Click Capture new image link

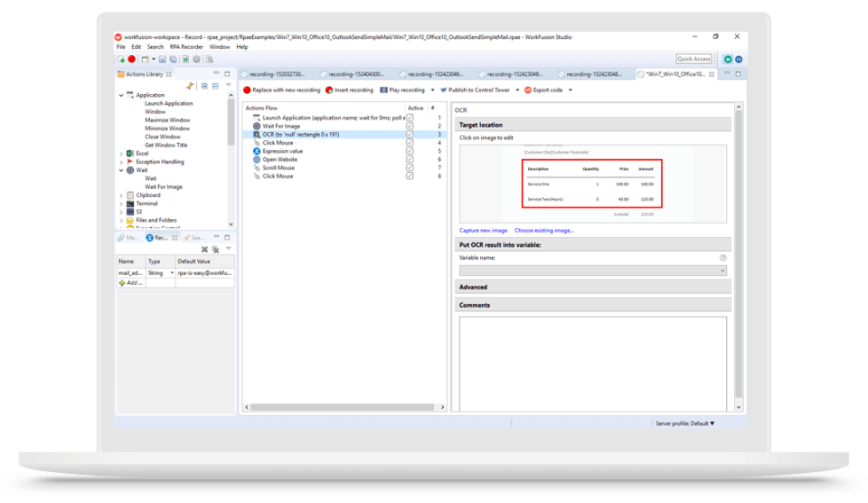483,231
